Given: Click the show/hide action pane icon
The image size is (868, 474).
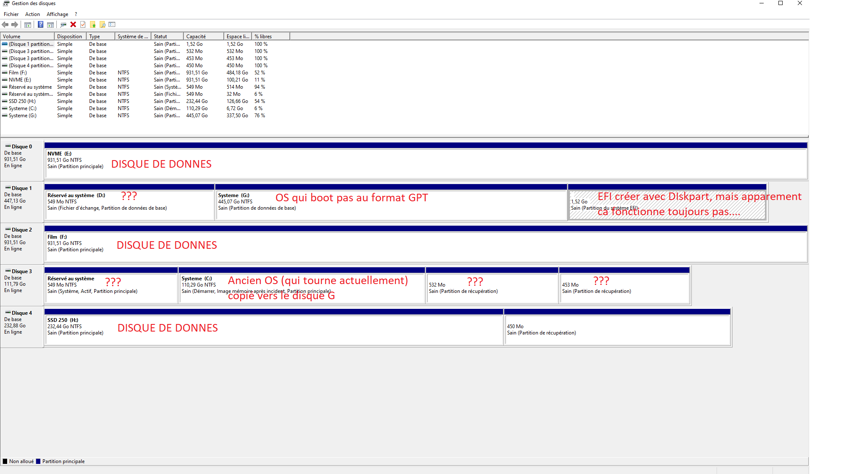Looking at the screenshot, I should (50, 25).
